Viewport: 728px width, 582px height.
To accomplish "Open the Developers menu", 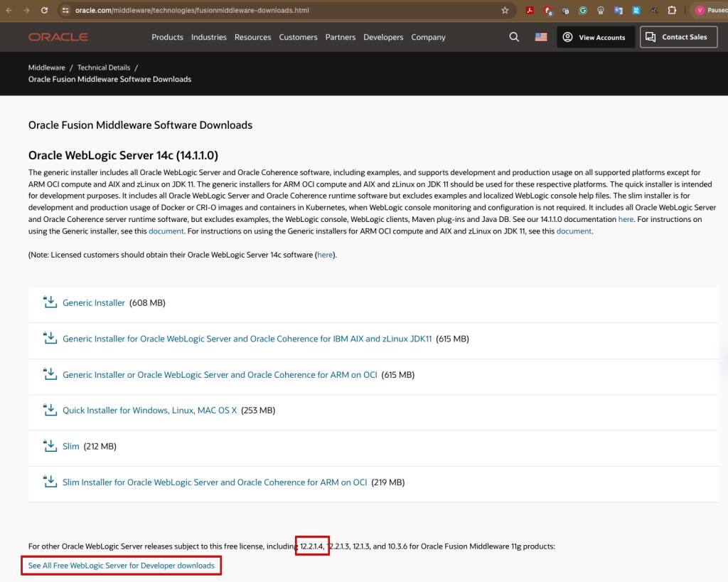I will click(x=382, y=37).
